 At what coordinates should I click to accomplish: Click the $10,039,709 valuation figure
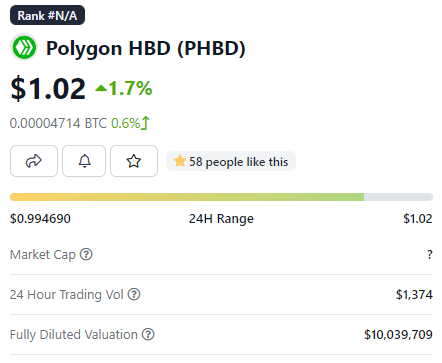click(398, 334)
